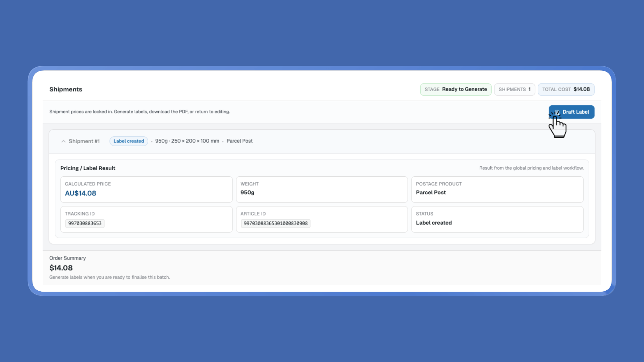Click the Draft Label button

click(x=571, y=112)
